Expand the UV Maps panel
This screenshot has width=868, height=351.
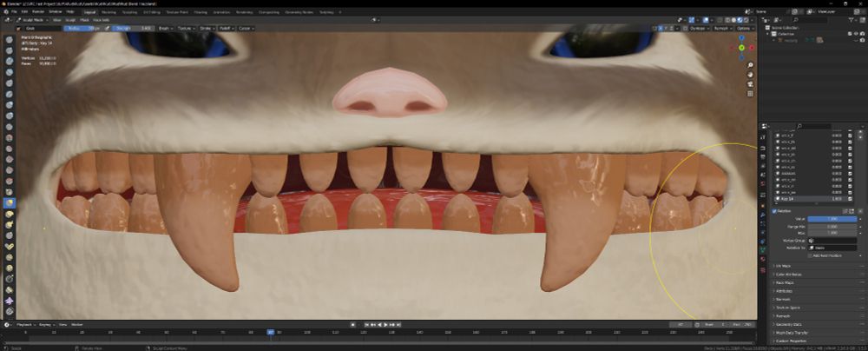click(x=782, y=266)
